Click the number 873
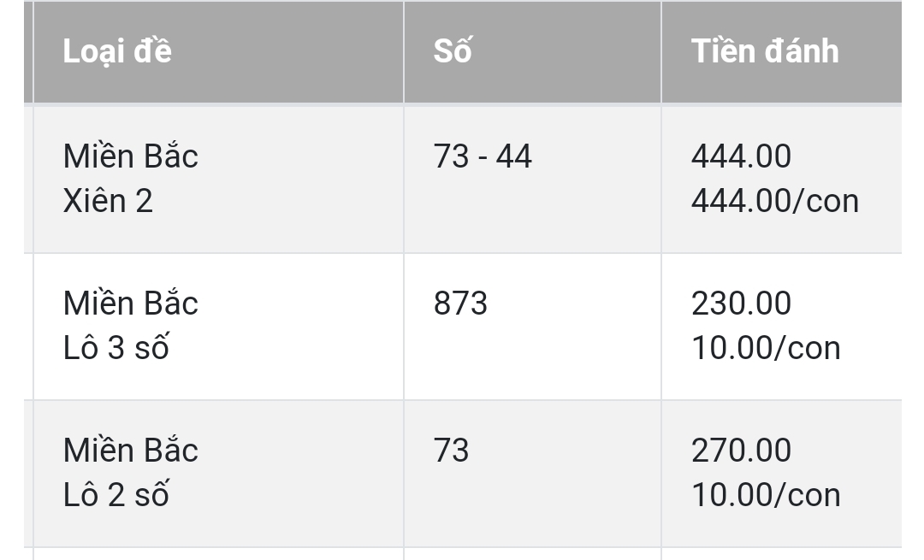The image size is (924, 560). pyautogui.click(x=460, y=304)
